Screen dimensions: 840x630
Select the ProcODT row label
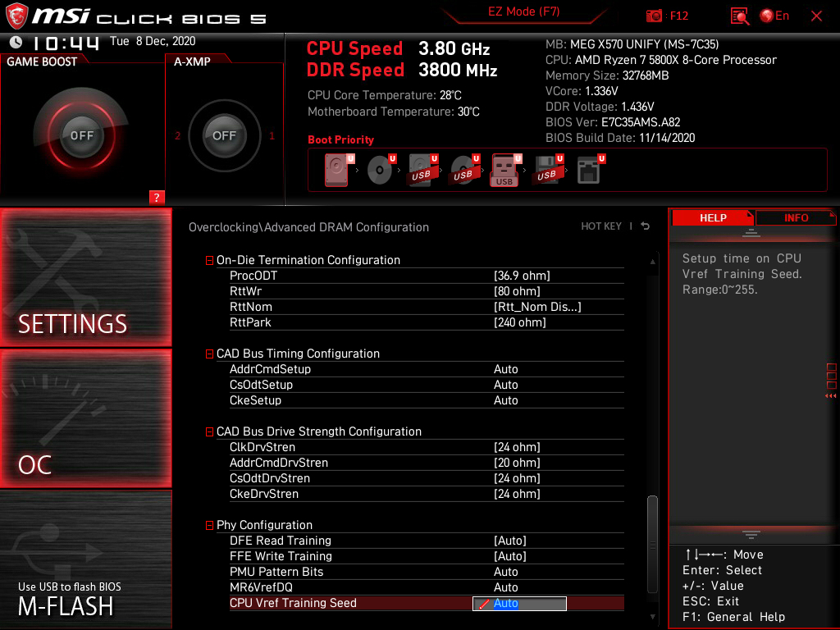pos(253,276)
